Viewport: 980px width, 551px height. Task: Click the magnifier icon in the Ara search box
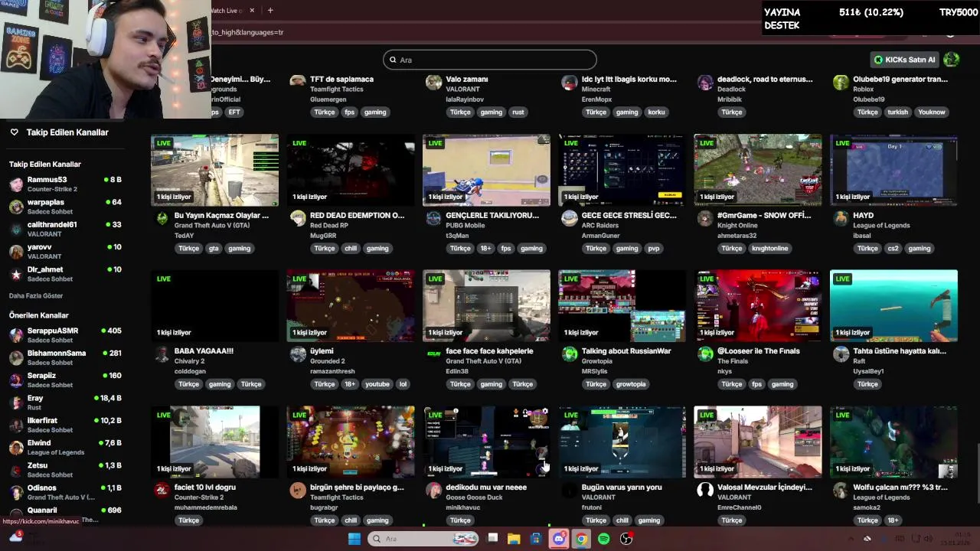point(393,60)
